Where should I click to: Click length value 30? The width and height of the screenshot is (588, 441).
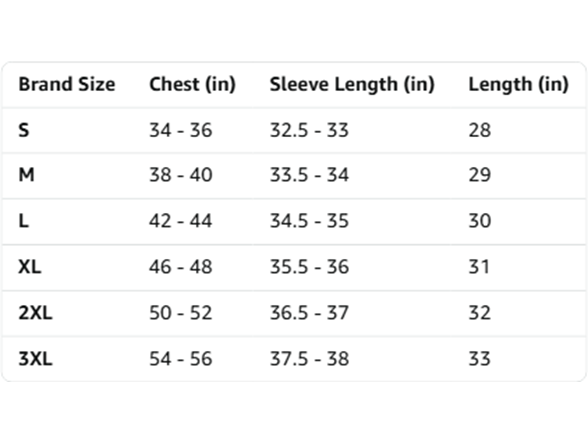tap(480, 220)
